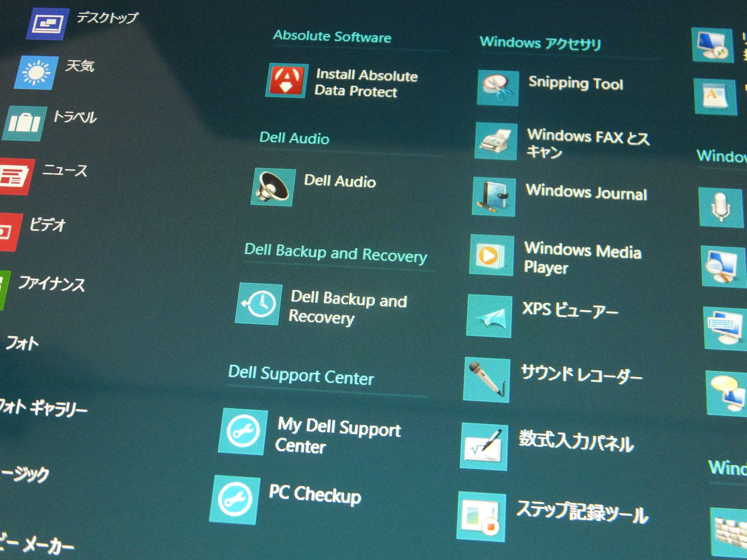The width and height of the screenshot is (747, 560).
Task: Select the Absolute Software group header
Action: (332, 36)
